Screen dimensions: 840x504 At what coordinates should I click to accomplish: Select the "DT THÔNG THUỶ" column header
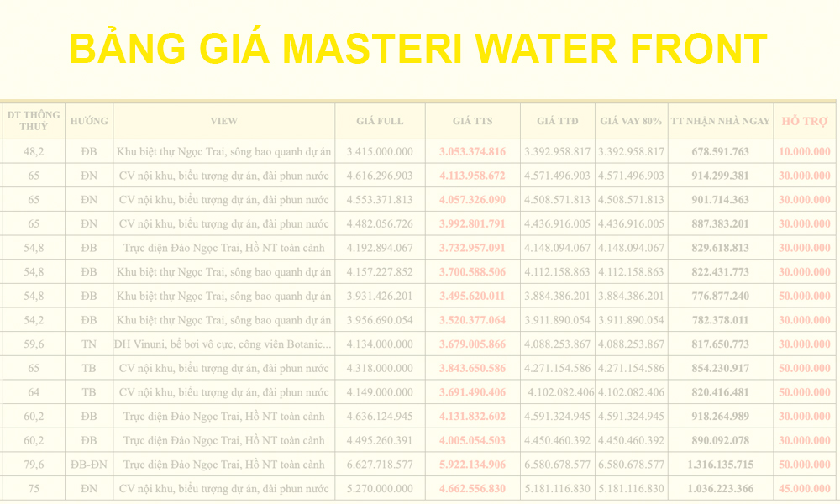34,121
